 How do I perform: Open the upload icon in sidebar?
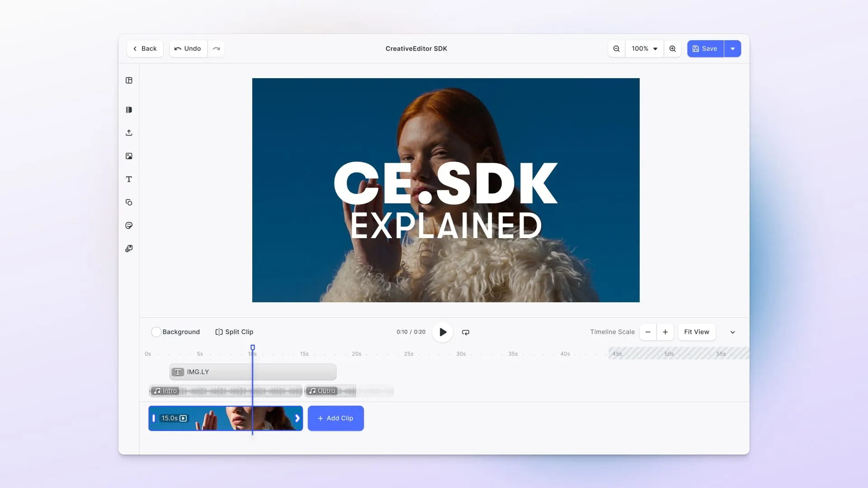pyautogui.click(x=129, y=133)
